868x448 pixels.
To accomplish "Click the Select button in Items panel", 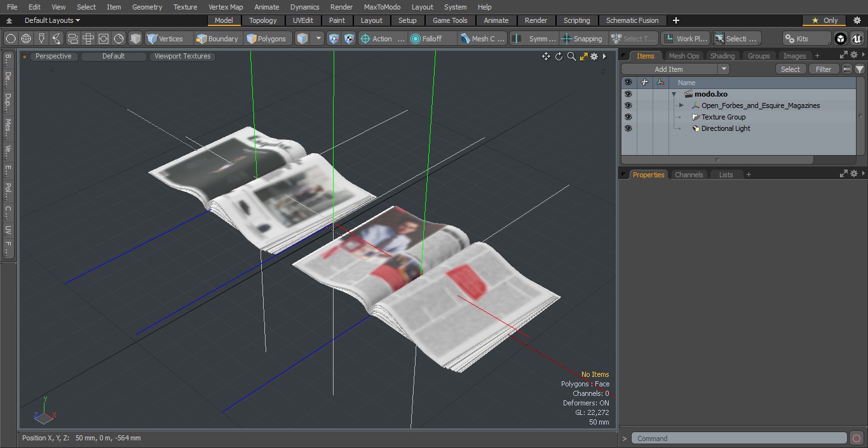I will [x=790, y=69].
